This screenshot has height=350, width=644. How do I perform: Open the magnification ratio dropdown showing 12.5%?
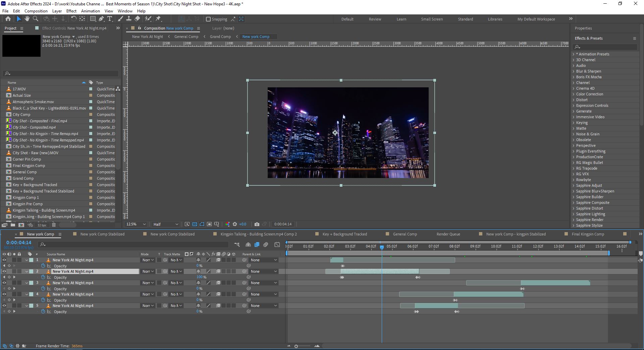[135, 224]
